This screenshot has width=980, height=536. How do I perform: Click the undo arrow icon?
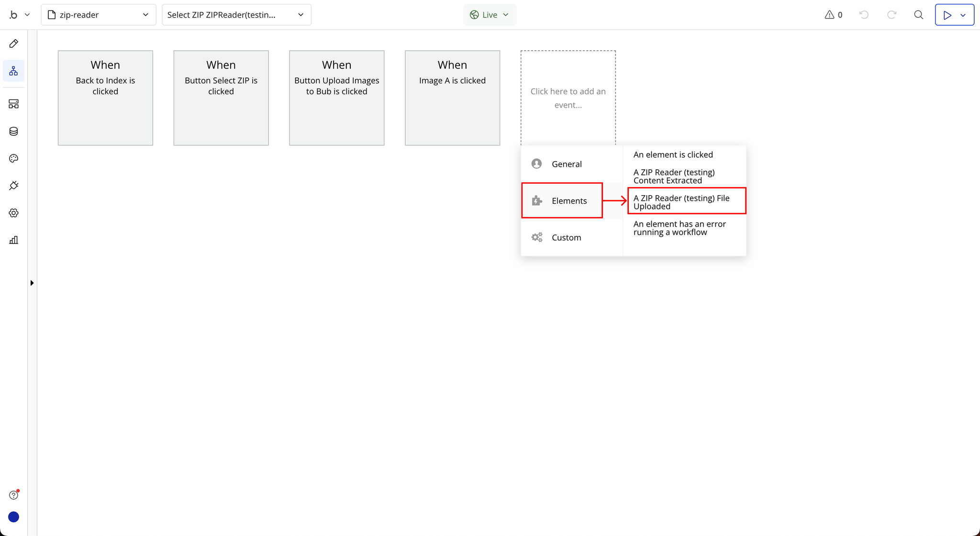pos(864,15)
